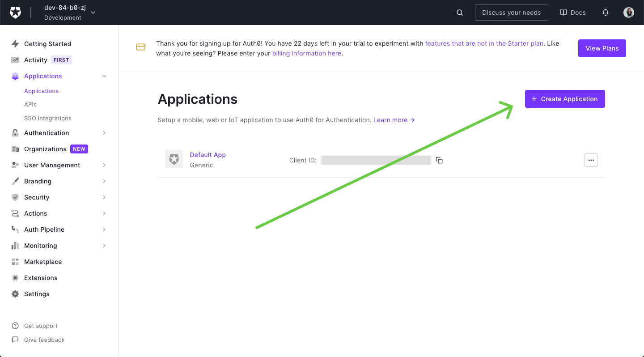
Task: Collapse the Applications section chevron
Action: coord(104,76)
